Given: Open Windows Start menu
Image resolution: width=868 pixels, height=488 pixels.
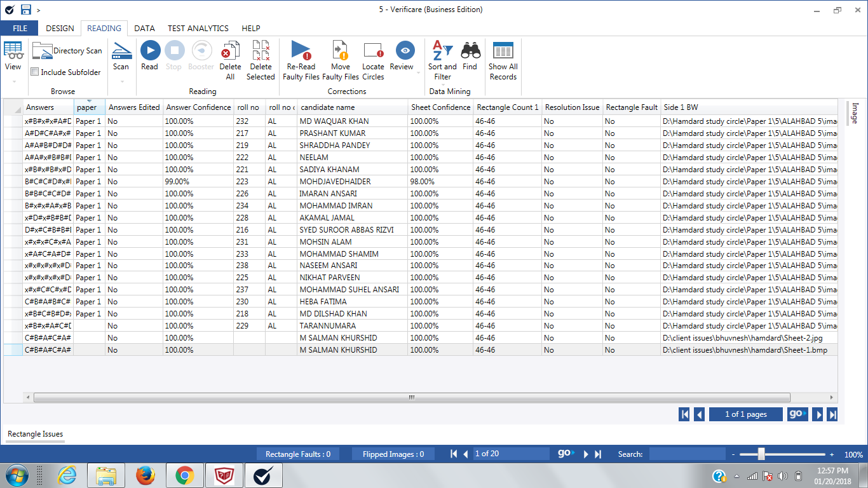Looking at the screenshot, I should click(17, 475).
